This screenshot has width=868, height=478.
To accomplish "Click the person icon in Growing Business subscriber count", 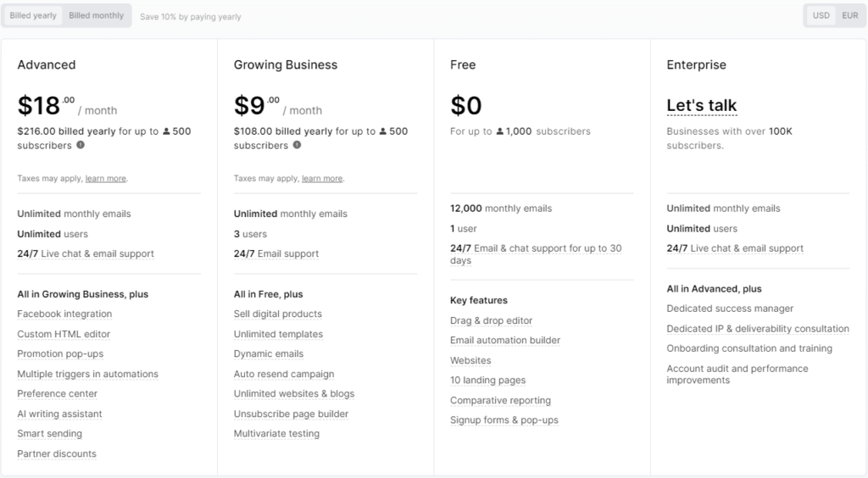I will (x=383, y=131).
